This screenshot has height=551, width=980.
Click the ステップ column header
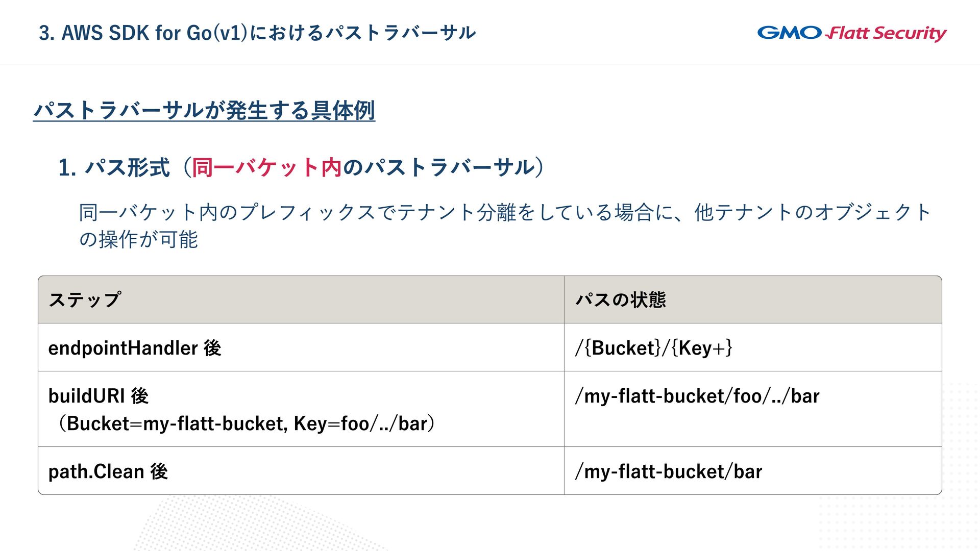click(85, 300)
